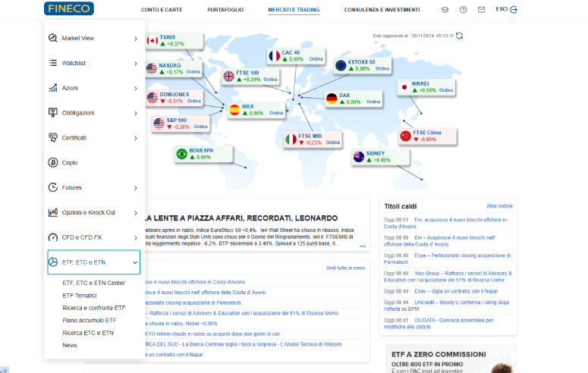Click Ordina on the S&P 500 card

pos(200,127)
